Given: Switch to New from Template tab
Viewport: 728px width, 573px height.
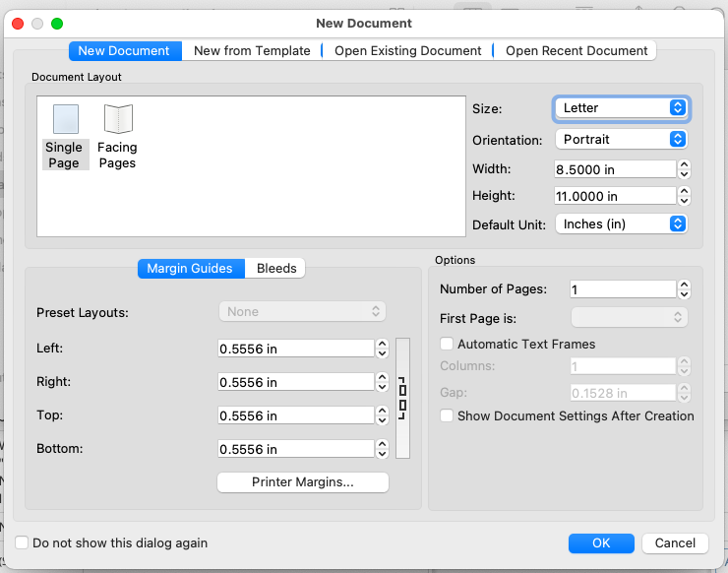Looking at the screenshot, I should [x=252, y=51].
